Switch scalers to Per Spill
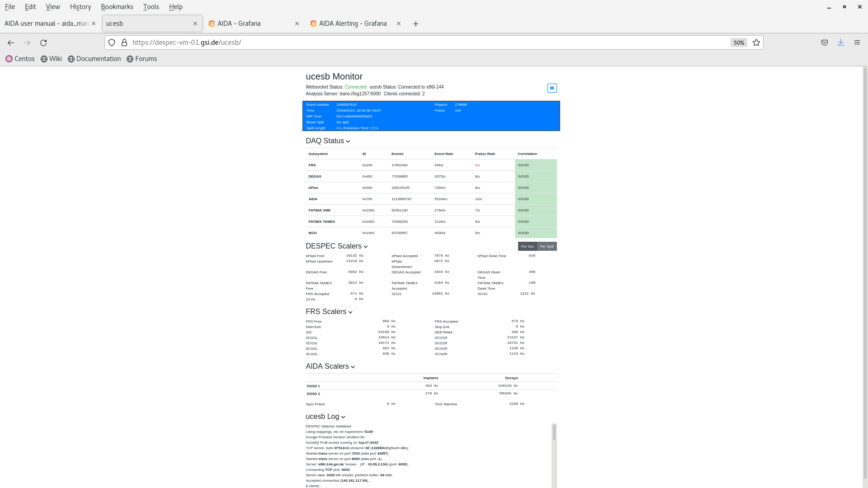This screenshot has height=488, width=868. (547, 246)
